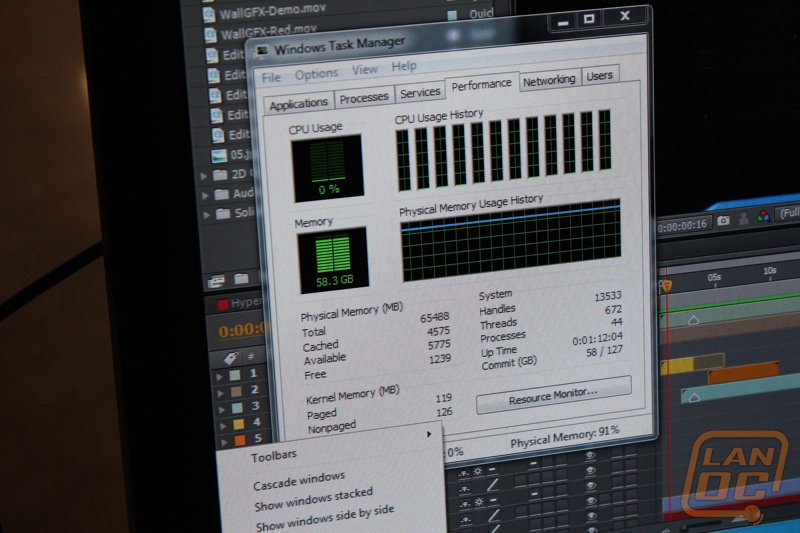Image resolution: width=800 pixels, height=533 pixels.
Task: Click the 10s mark on time ruler
Action: pos(769,270)
